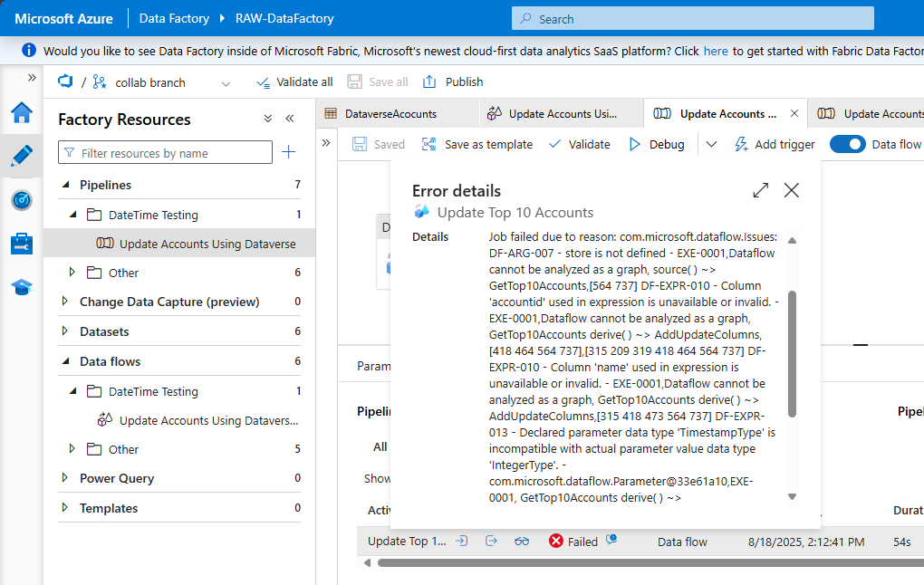Click Microsoft Azure logo text
924x585 pixels.
(63, 18)
